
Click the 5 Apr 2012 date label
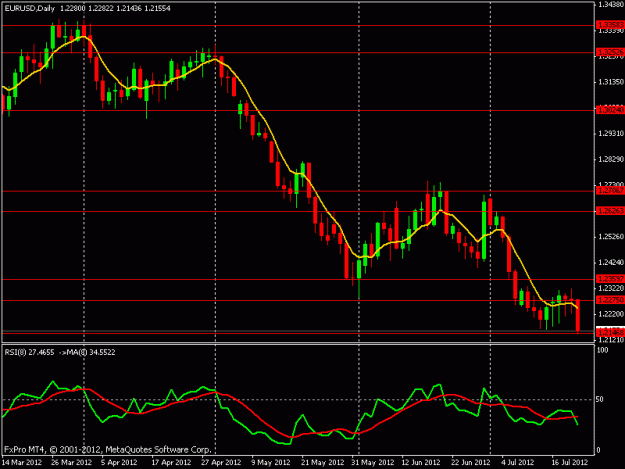coord(119,463)
